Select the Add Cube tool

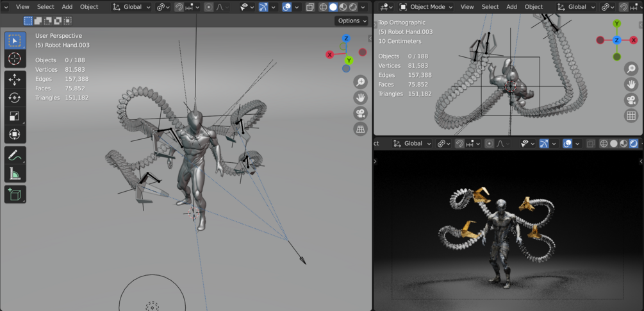(x=15, y=194)
